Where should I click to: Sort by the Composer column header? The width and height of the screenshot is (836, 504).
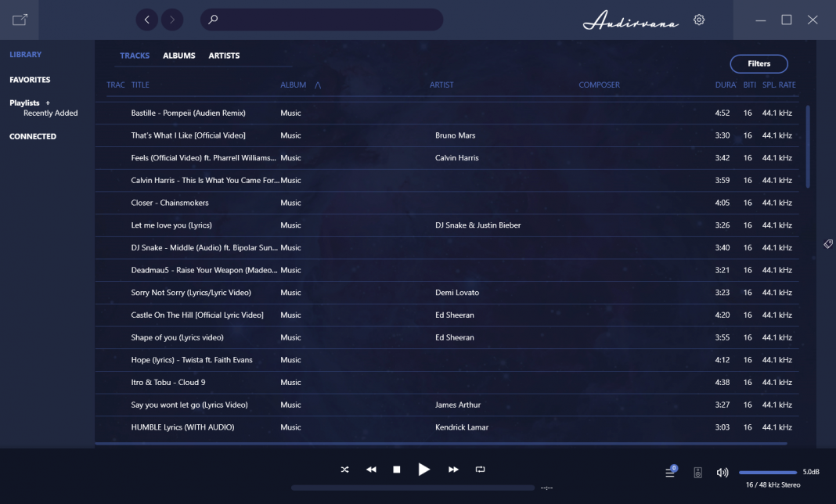pos(600,85)
